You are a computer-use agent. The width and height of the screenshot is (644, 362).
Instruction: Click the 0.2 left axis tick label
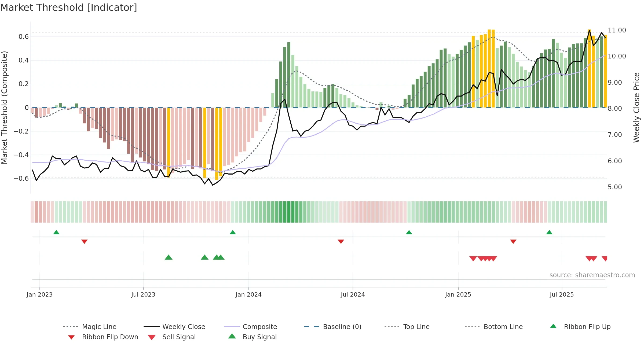point(24,84)
